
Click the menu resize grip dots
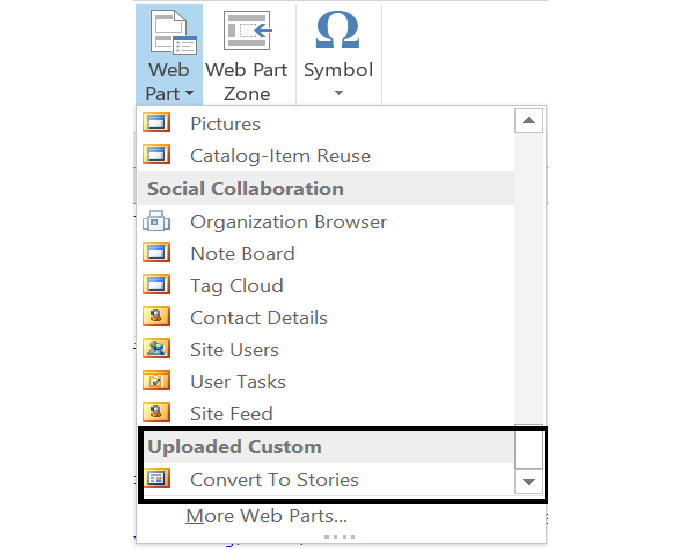click(x=339, y=536)
